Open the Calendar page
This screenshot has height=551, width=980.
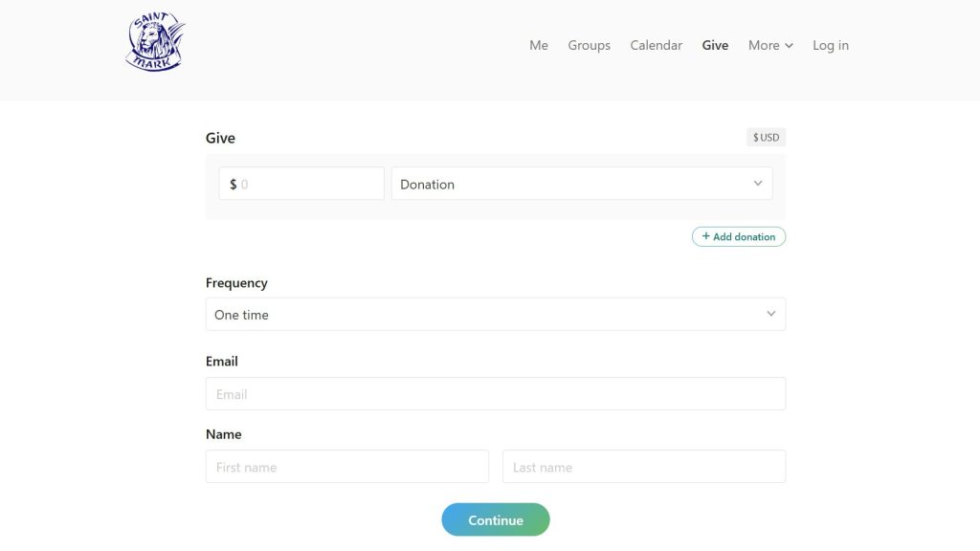tap(657, 46)
